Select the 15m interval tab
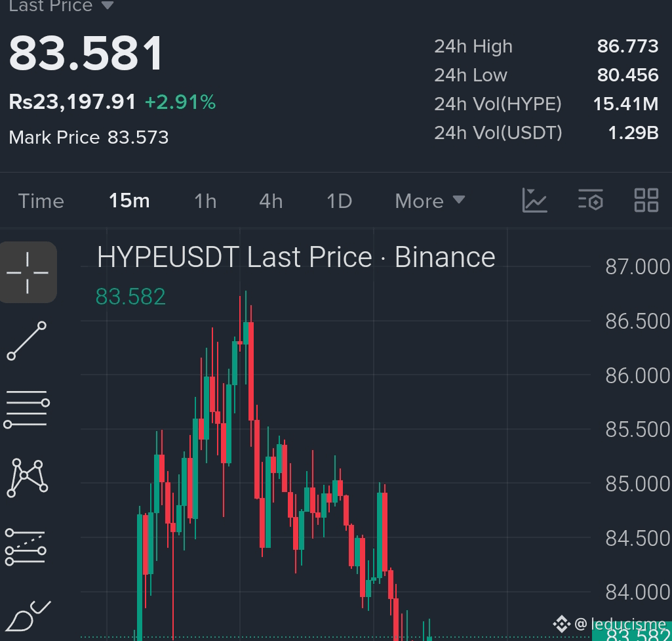Viewport: 672px width, 641px height. 129,201
